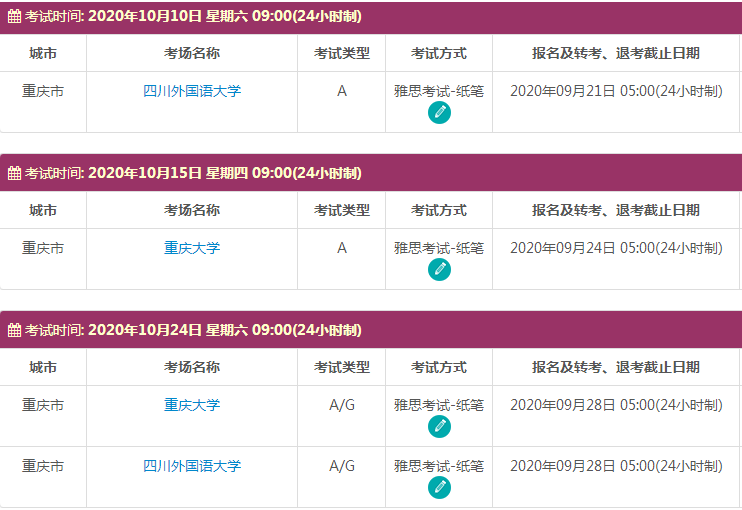Screen dimensions: 742x510
Task: Open 四川外国语大学 link for October 24 exam
Action: coord(192,466)
